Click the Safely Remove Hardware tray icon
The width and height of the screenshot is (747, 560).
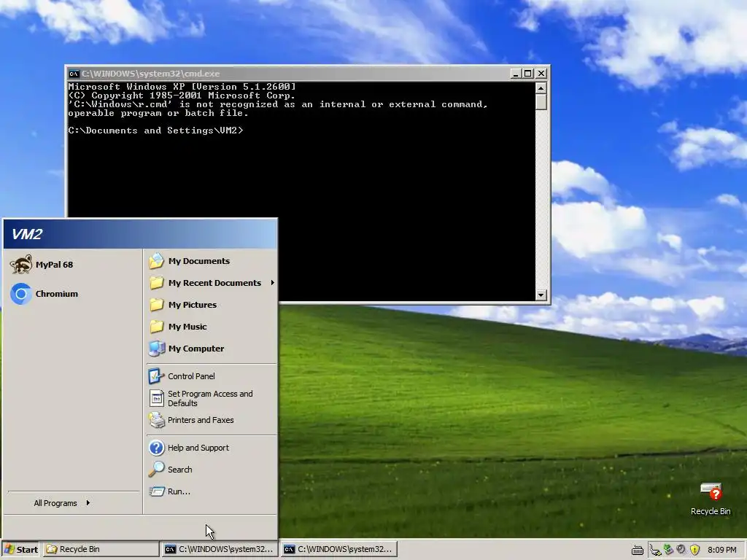(656, 550)
